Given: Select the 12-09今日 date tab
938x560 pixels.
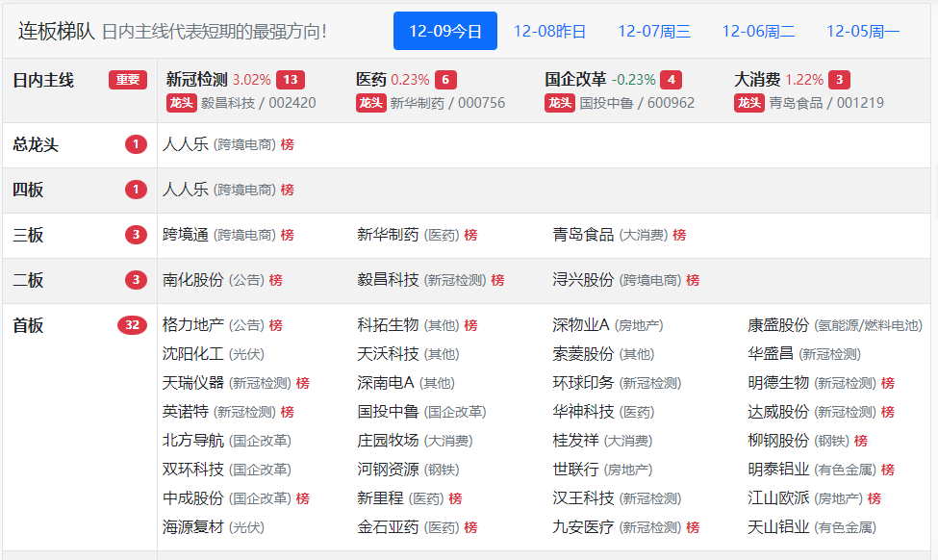Looking at the screenshot, I should (445, 31).
